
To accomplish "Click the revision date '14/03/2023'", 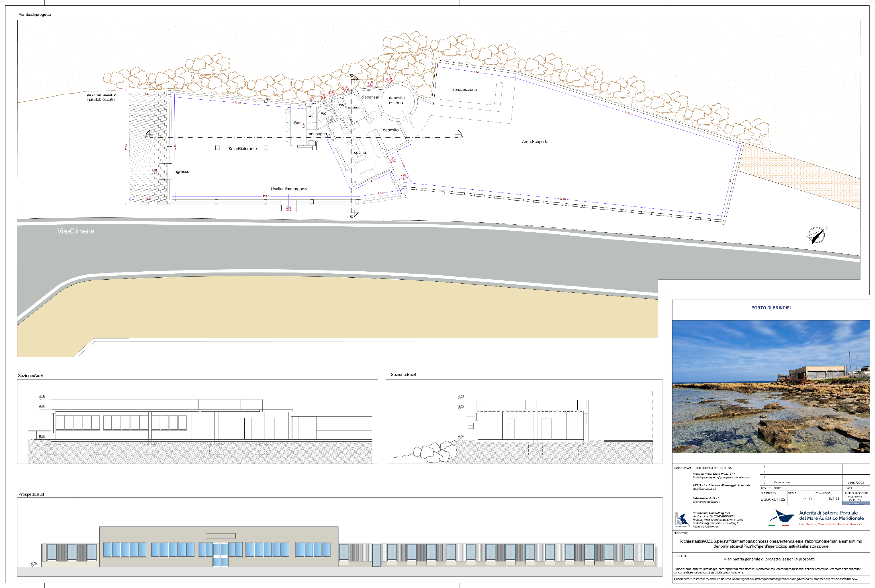I will pyautogui.click(x=856, y=483).
